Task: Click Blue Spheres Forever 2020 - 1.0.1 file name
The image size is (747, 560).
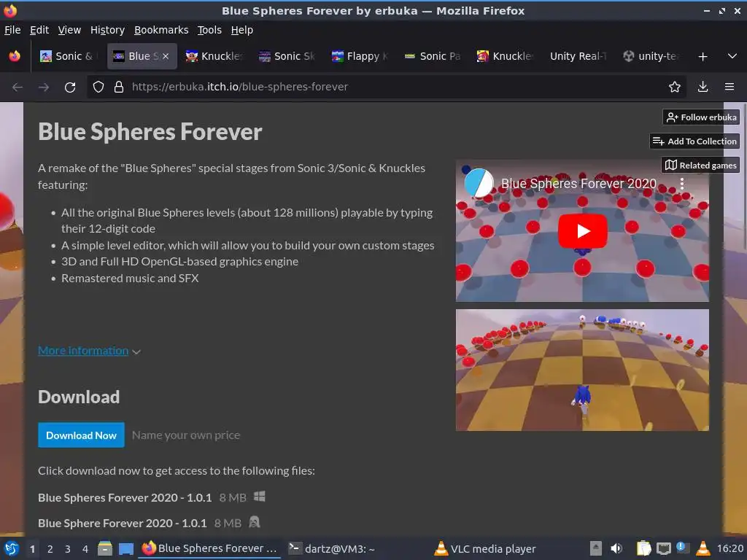Action: [x=125, y=497]
